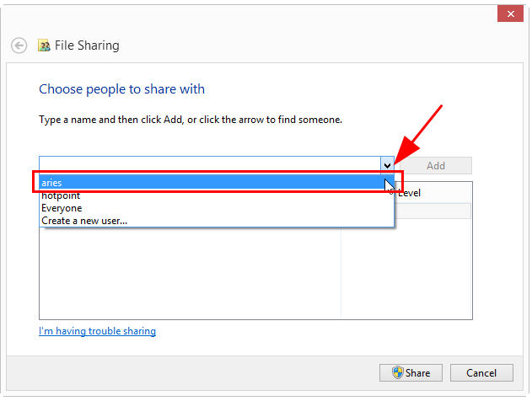The width and height of the screenshot is (532, 401).
Task: Click the Share button
Action: (x=411, y=373)
